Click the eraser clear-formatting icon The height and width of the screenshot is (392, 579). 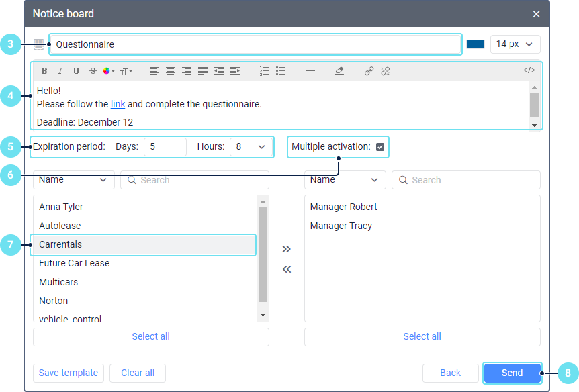339,71
